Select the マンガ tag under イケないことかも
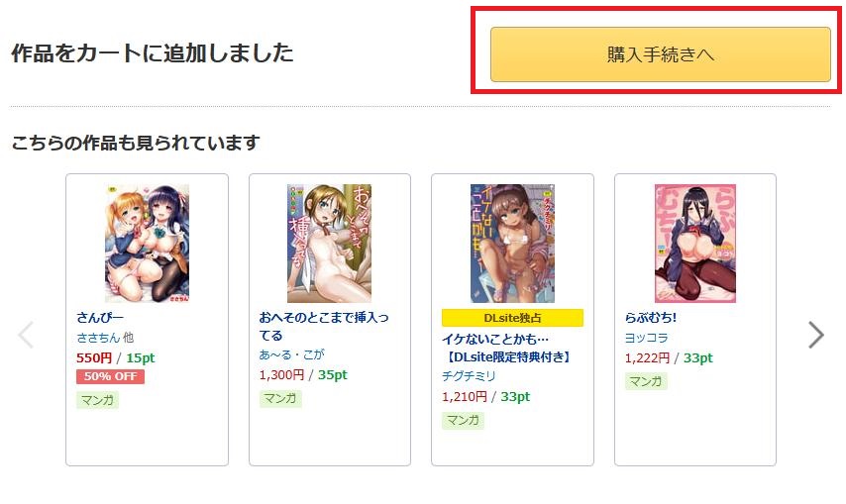This screenshot has height=504, width=846. coord(463,420)
